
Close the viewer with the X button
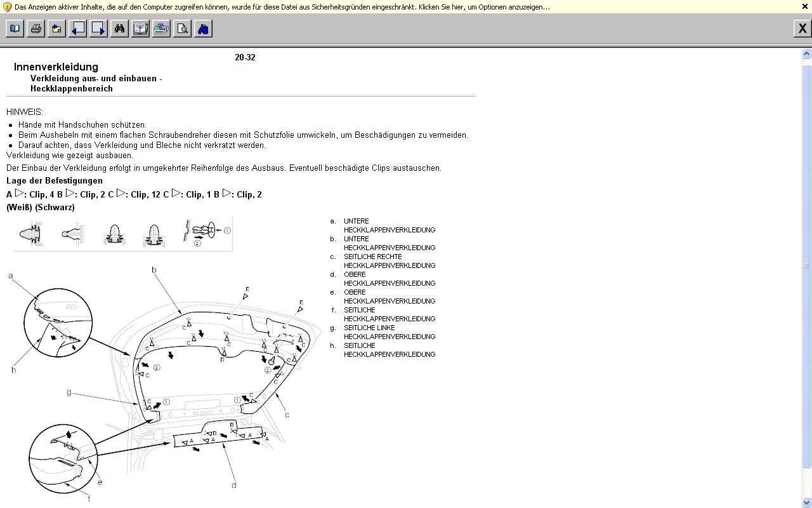pos(802,29)
